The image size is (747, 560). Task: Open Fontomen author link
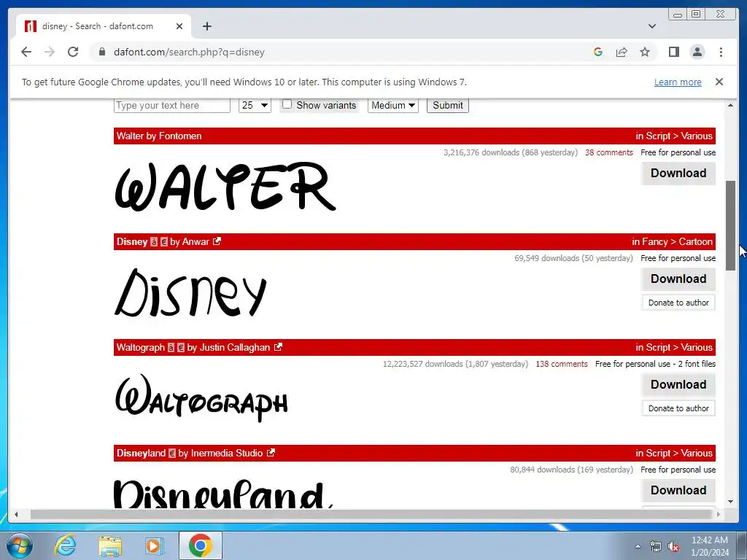180,136
